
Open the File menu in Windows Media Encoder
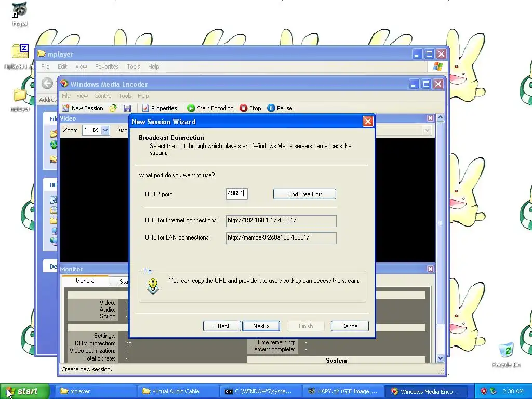click(66, 96)
